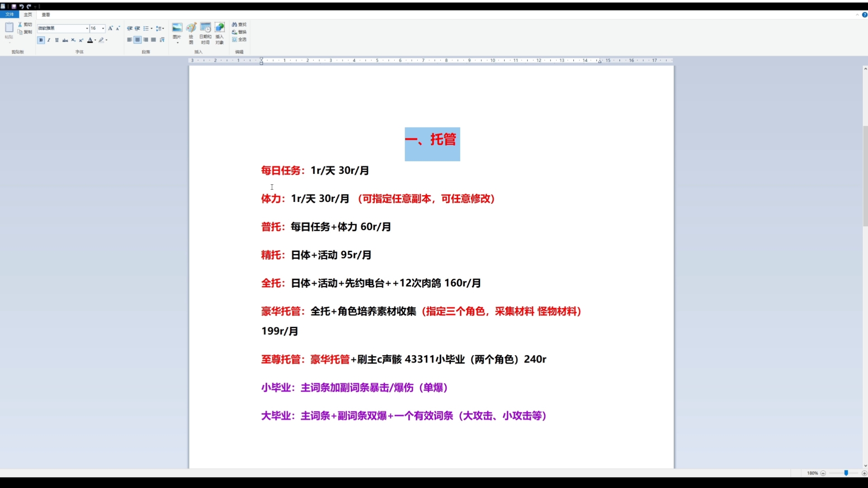Toggle Underline formatting
The width and height of the screenshot is (868, 488).
pyautogui.click(x=57, y=40)
